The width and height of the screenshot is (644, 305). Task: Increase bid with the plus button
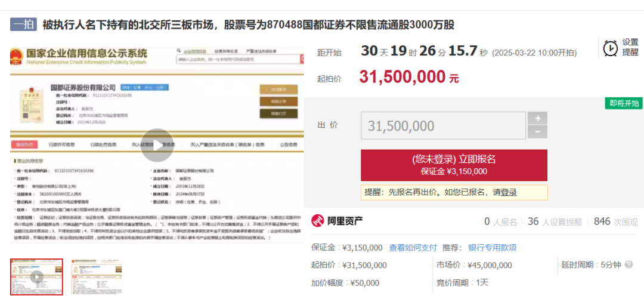pyautogui.click(x=537, y=118)
